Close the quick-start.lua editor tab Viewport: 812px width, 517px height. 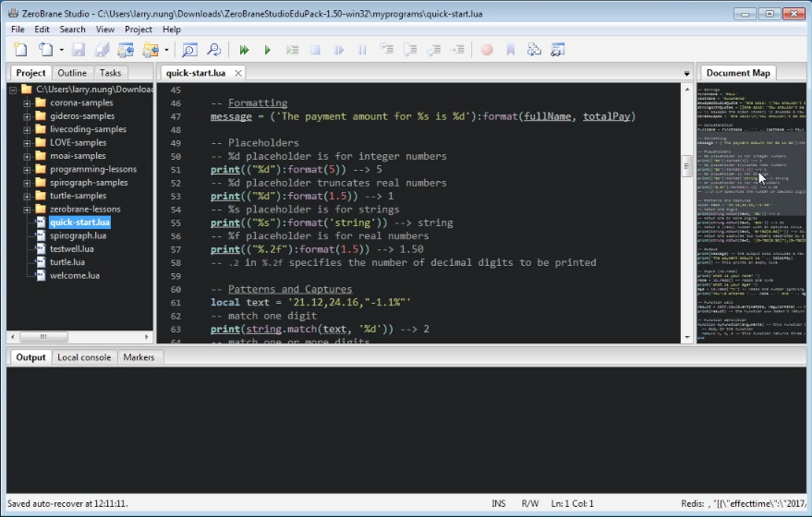click(x=238, y=73)
